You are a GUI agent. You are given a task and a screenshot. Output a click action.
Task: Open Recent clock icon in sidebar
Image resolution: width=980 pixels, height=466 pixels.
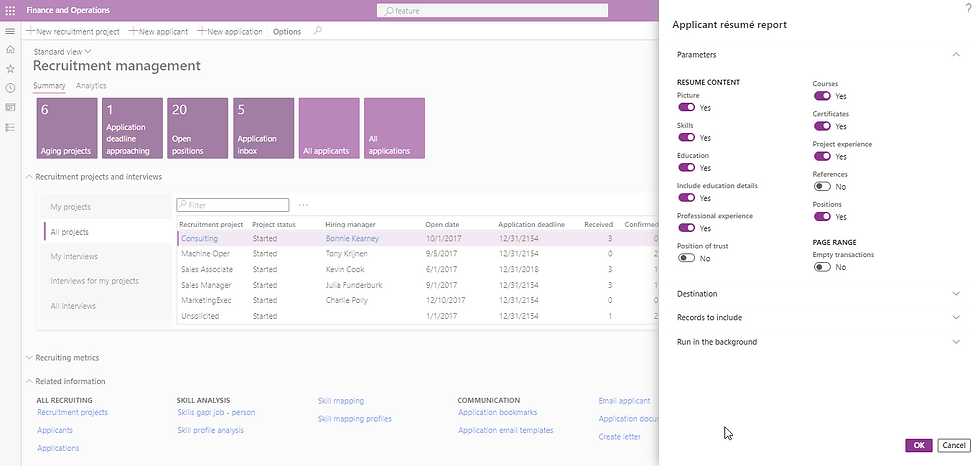point(10,88)
